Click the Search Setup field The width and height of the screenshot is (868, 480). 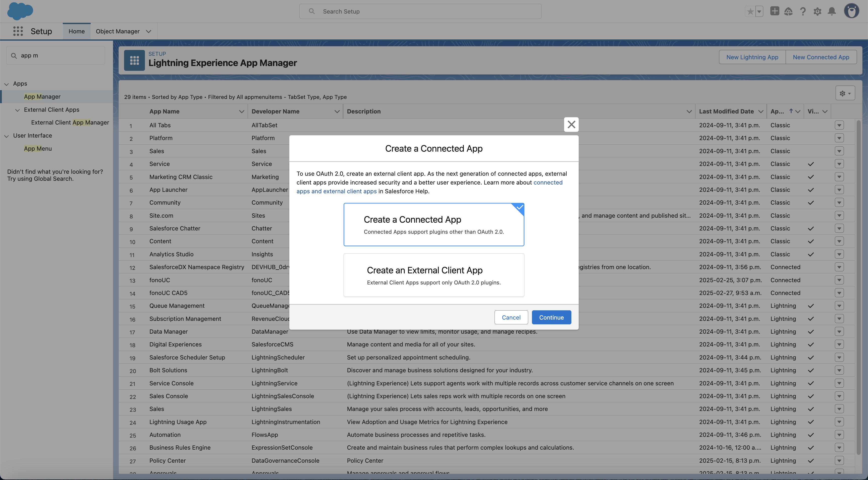pos(420,12)
